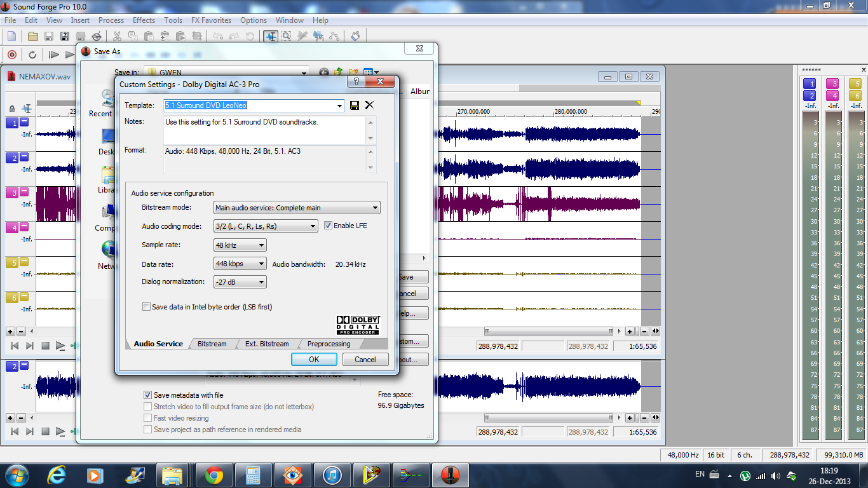Switch to the Bitstream tab
Viewport: 868px width, 488px height.
coord(212,344)
